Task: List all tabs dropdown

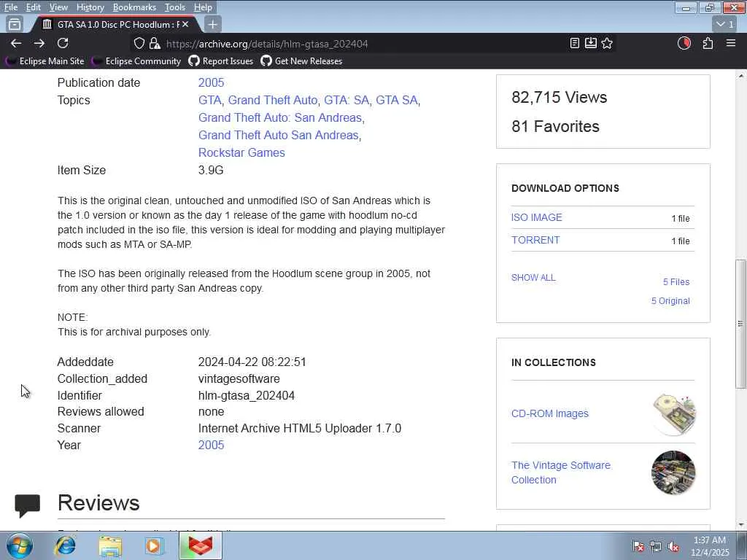Action: (724, 24)
